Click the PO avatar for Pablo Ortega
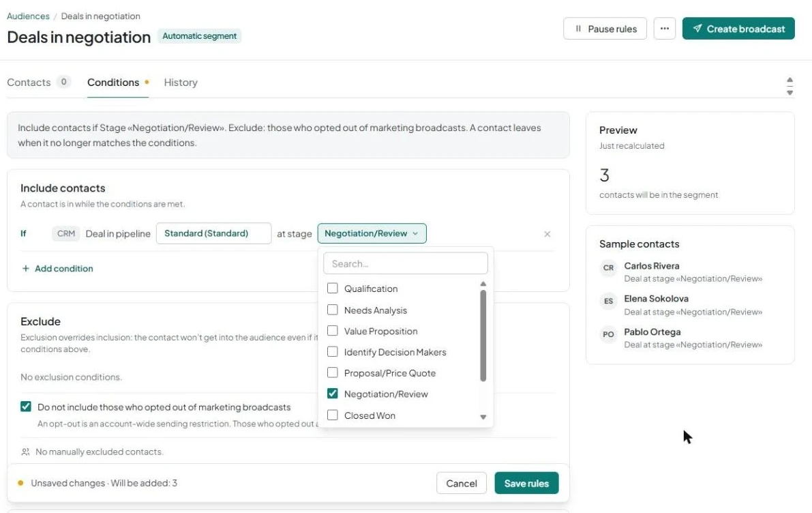812x513 pixels. [x=608, y=334]
